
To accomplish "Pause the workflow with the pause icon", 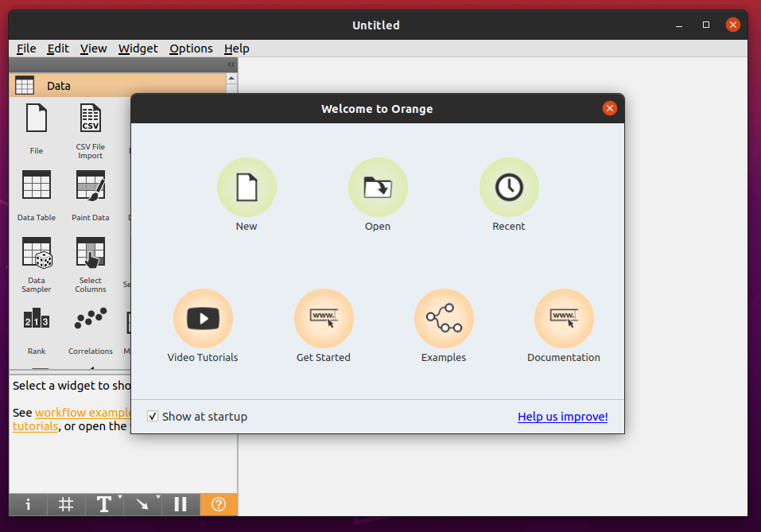I will 181,505.
